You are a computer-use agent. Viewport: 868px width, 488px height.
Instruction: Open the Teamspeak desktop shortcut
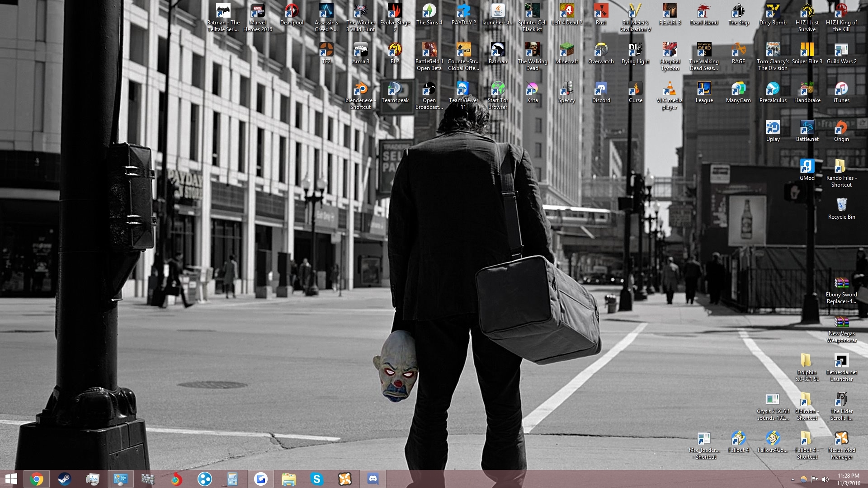[395, 93]
